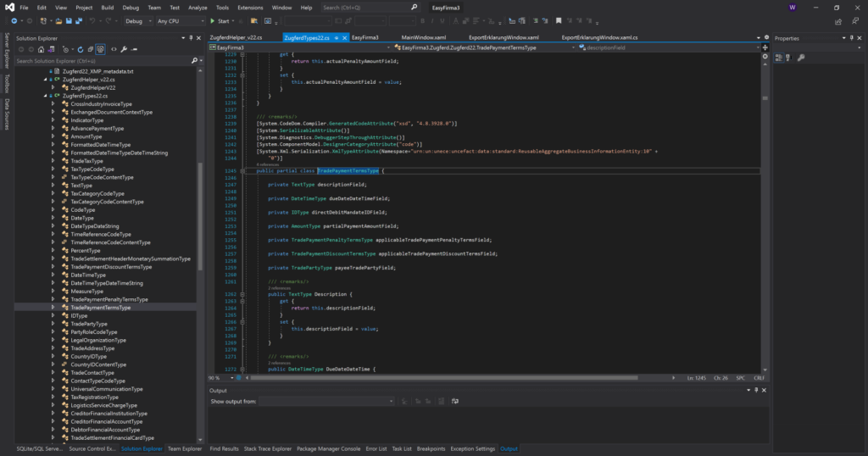
Task: Click the Save All icon
Action: click(79, 21)
